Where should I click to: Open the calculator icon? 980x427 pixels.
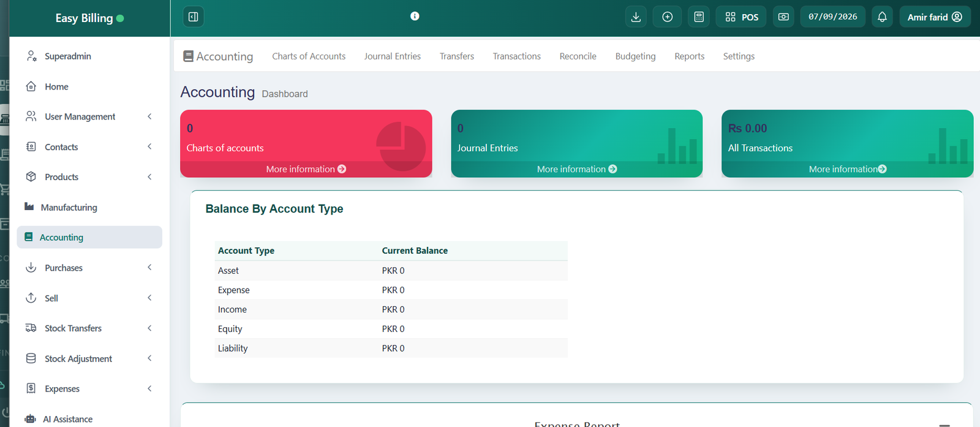point(699,17)
